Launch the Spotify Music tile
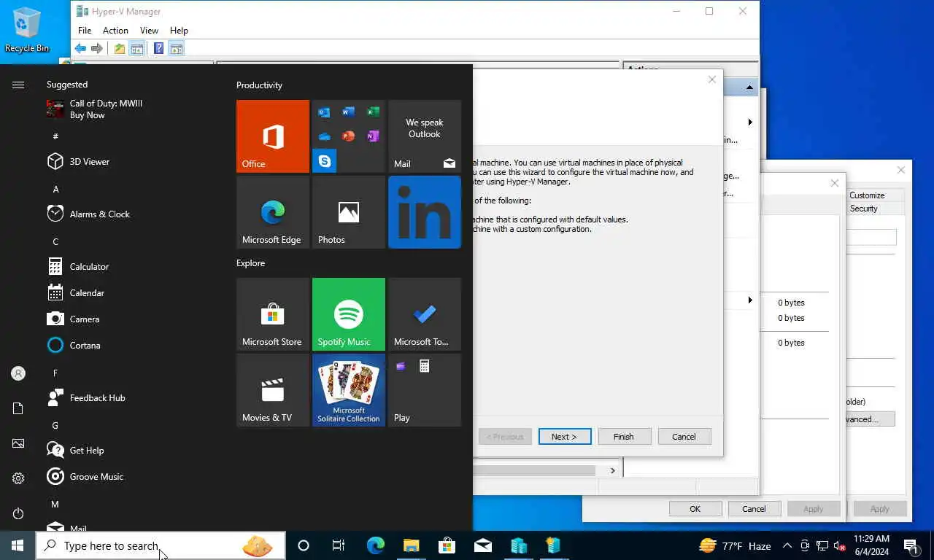The image size is (934, 560). (x=349, y=314)
